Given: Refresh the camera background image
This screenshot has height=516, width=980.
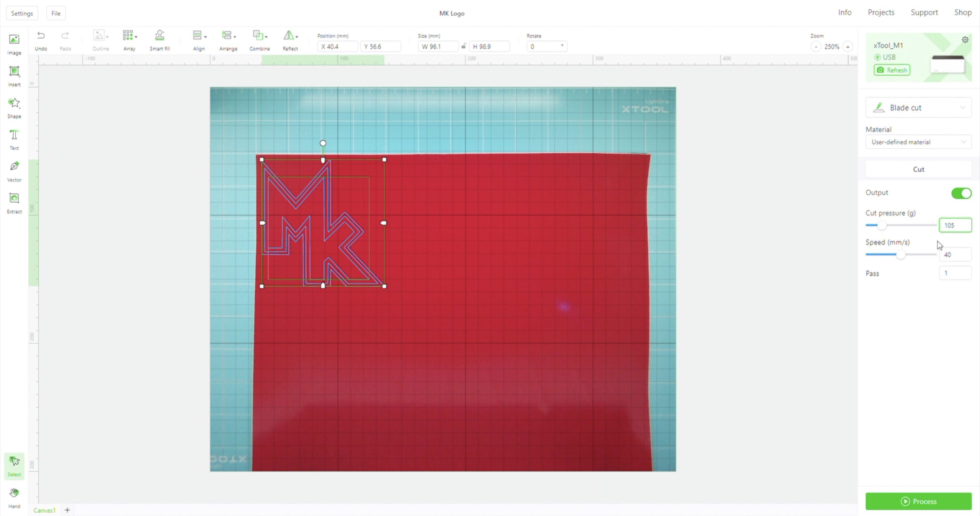Looking at the screenshot, I should [x=892, y=70].
